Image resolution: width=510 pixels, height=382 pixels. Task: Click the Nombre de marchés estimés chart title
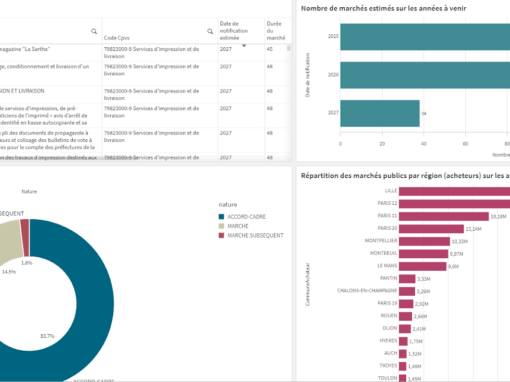383,8
